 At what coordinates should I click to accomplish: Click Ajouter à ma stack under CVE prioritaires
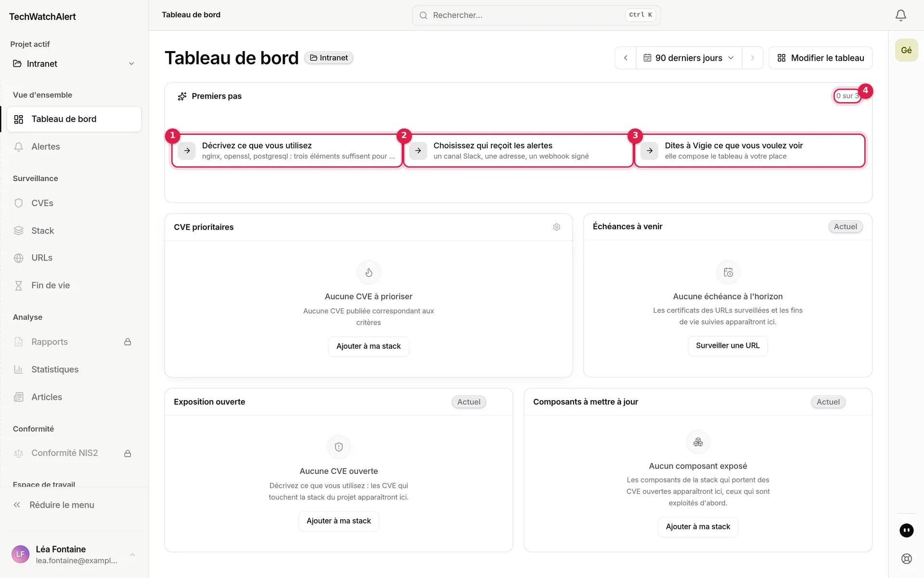pos(369,346)
